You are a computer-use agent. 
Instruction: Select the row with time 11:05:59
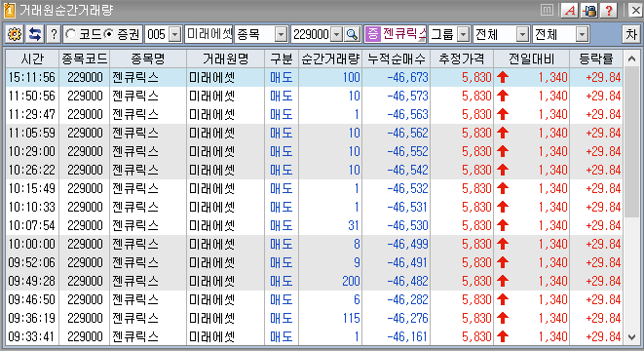tap(314, 133)
